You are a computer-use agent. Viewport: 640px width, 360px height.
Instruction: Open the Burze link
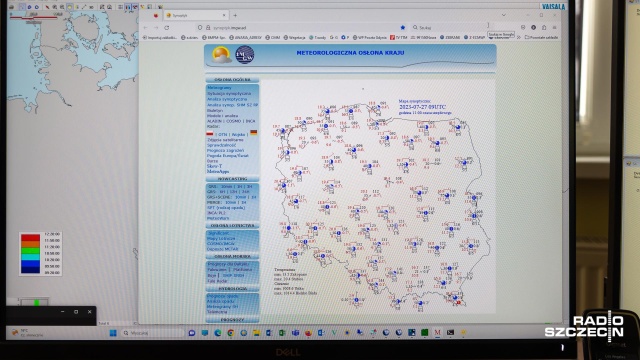(x=212, y=161)
